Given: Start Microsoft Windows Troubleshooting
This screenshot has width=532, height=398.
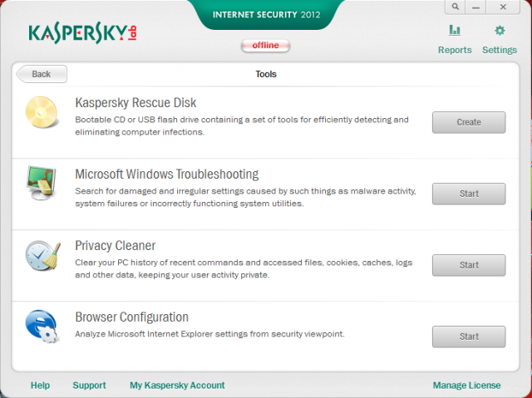Looking at the screenshot, I should tap(469, 194).
